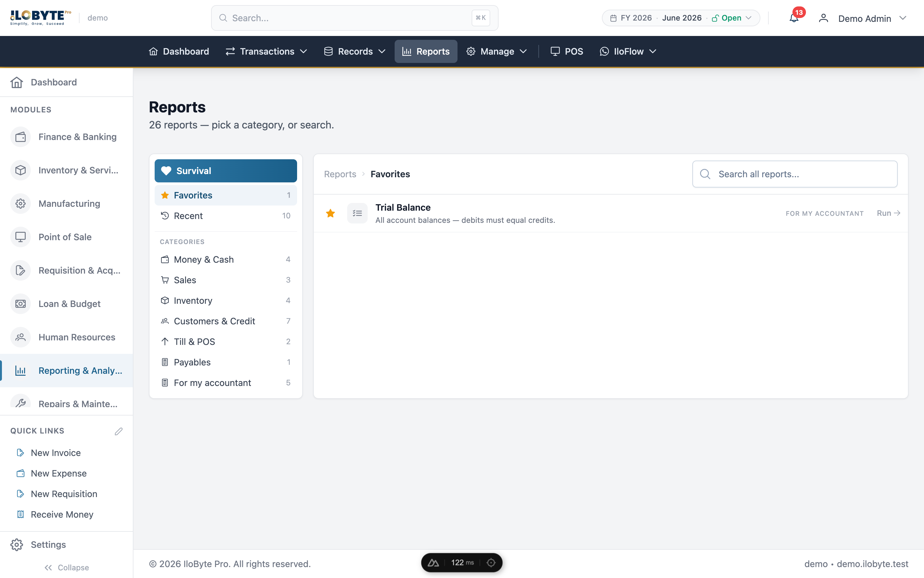Screen dimensions: 924x578
Task: Click the Receive Money receipt icon
Action: tap(20, 514)
